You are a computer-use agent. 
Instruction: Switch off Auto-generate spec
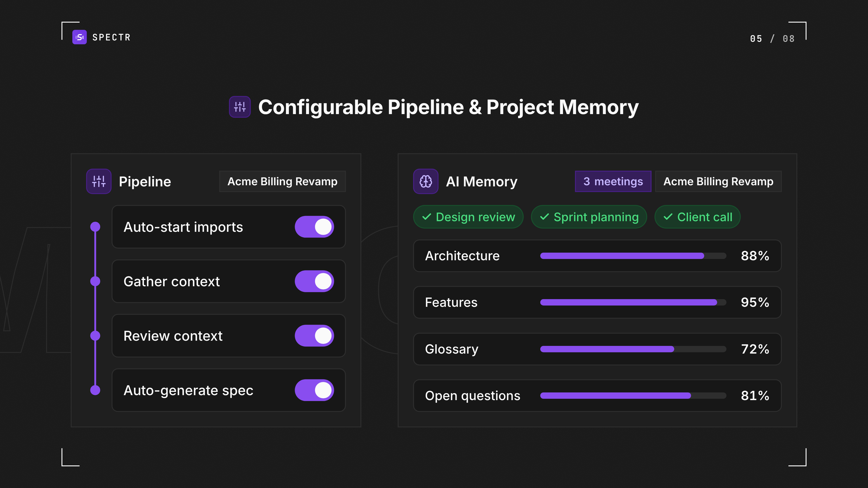click(x=314, y=390)
